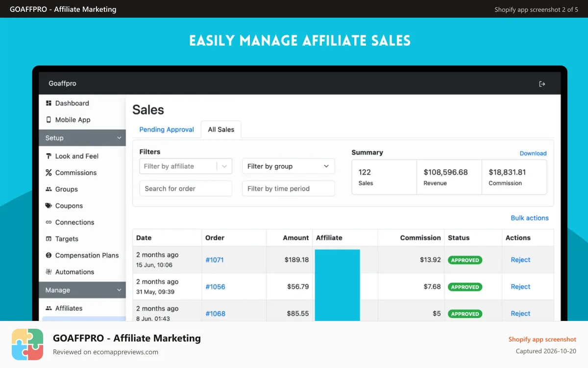Click the APPROVED badge for order #1068
Viewport: 588px width, 368px height.
465,314
